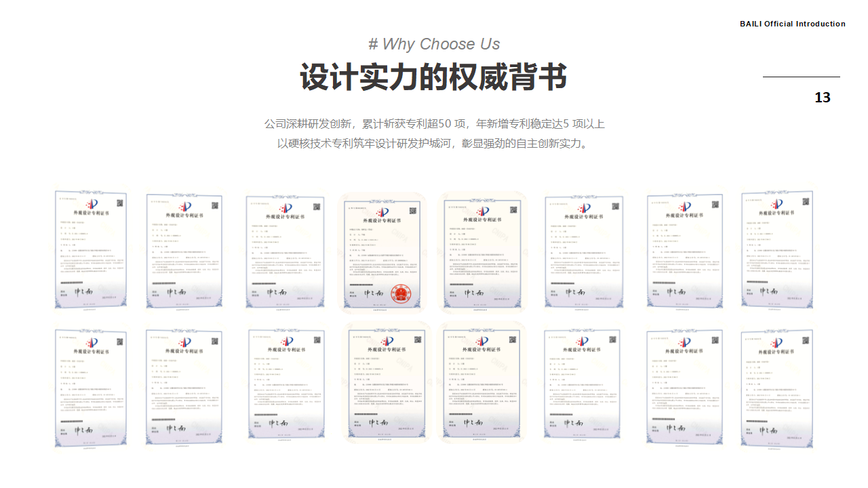Select the fifth certificate in the top row
The height and width of the screenshot is (488, 868).
tap(481, 251)
